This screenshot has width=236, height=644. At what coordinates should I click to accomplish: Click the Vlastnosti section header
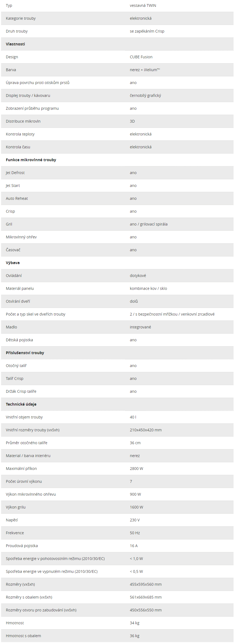[x=15, y=44]
